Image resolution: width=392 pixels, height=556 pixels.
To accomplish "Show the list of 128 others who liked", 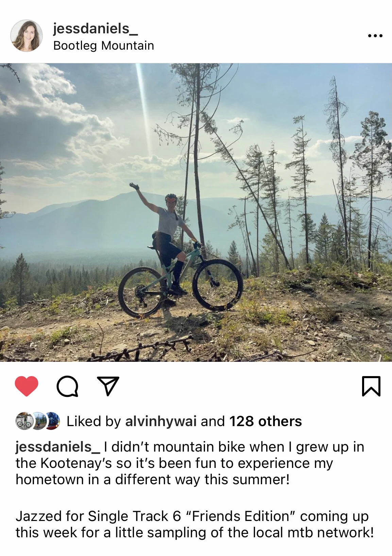I will (x=266, y=421).
